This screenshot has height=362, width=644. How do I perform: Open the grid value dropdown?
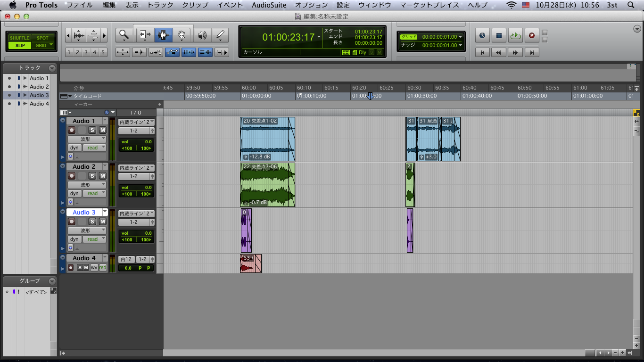(461, 37)
